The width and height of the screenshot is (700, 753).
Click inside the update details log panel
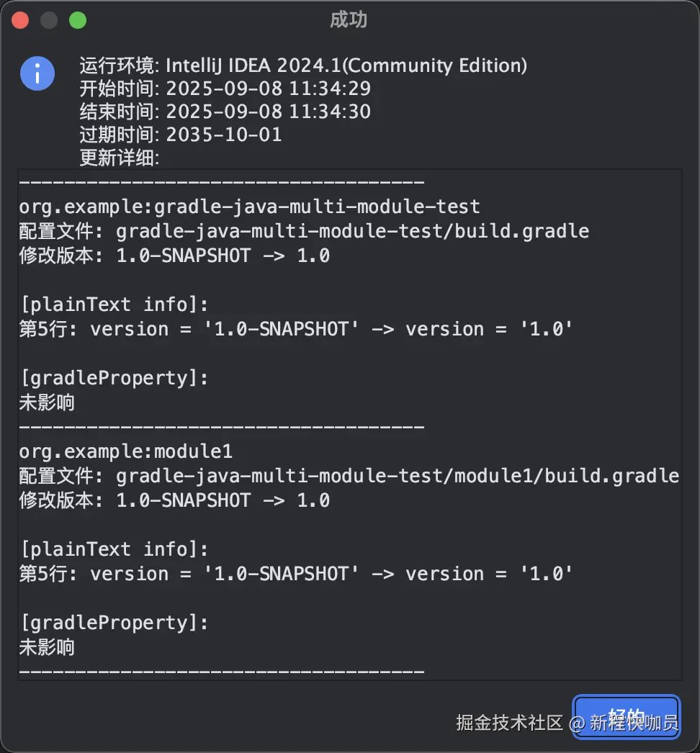pos(349,425)
